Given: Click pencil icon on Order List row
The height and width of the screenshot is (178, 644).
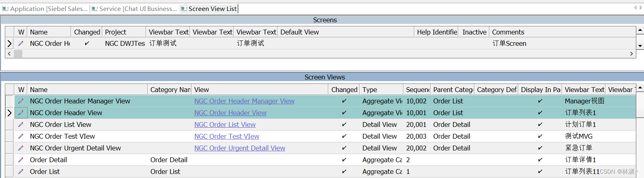Looking at the screenshot, I should point(21,172).
